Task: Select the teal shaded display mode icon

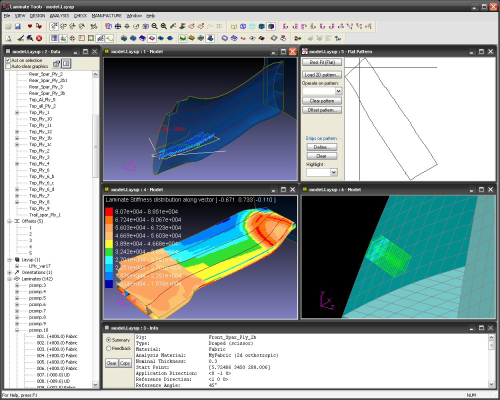Action: [x=262, y=26]
